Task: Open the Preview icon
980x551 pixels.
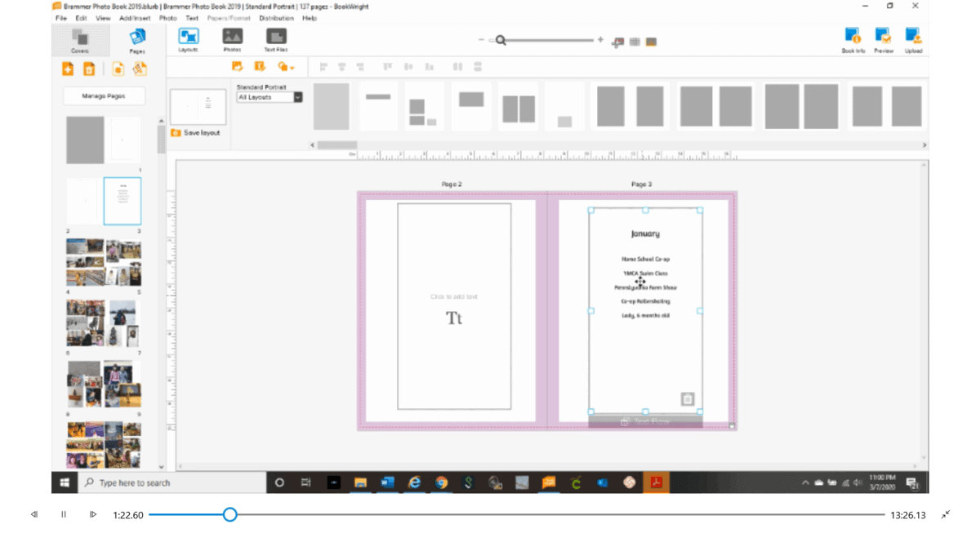Action: click(x=883, y=38)
